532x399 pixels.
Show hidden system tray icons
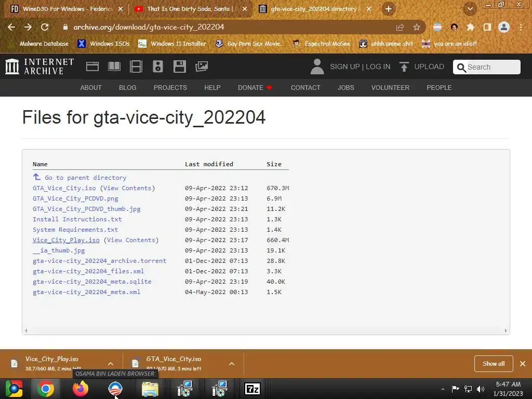tap(443, 389)
